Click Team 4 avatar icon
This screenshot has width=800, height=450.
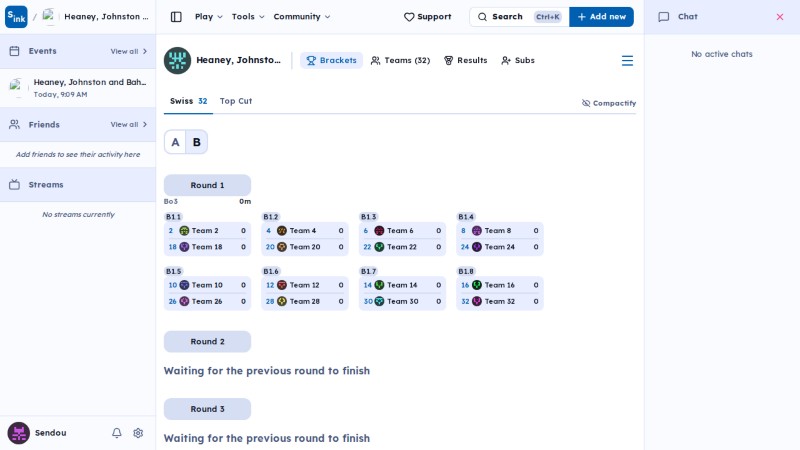coord(282,231)
